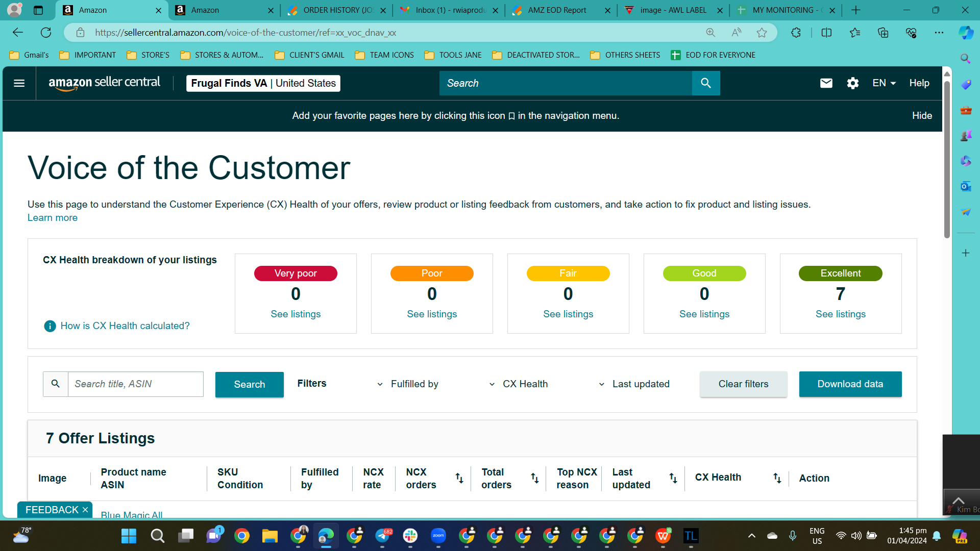This screenshot has width=980, height=551.
Task: Click the info icon beside How is CX Health calculated
Action: pyautogui.click(x=50, y=326)
